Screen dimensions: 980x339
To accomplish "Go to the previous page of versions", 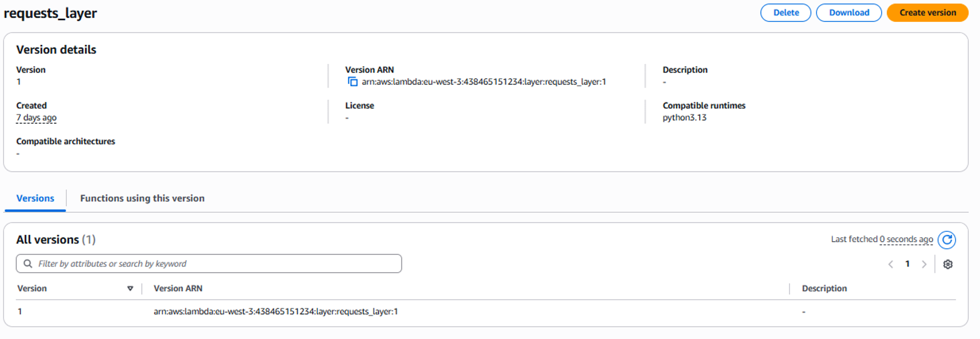I will pyautogui.click(x=890, y=264).
